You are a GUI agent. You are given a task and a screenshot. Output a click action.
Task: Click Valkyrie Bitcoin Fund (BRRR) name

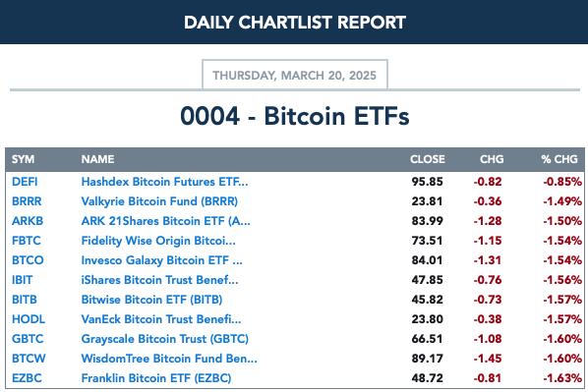point(159,201)
